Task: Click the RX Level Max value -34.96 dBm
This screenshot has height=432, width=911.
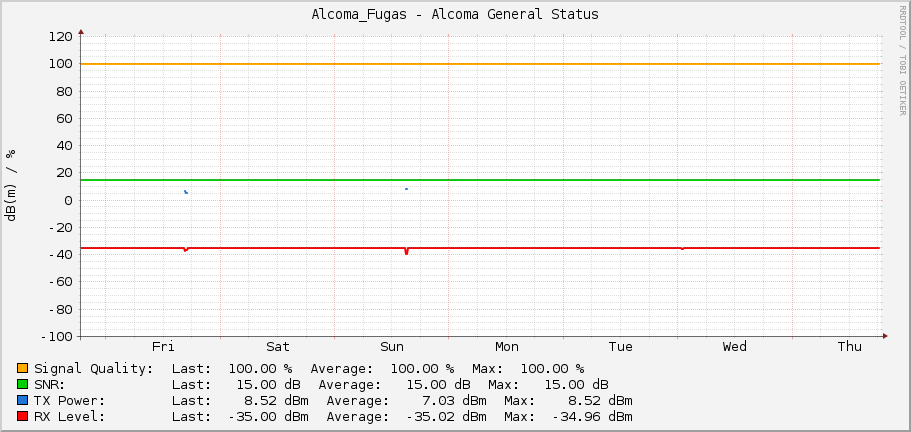Action: [593, 416]
